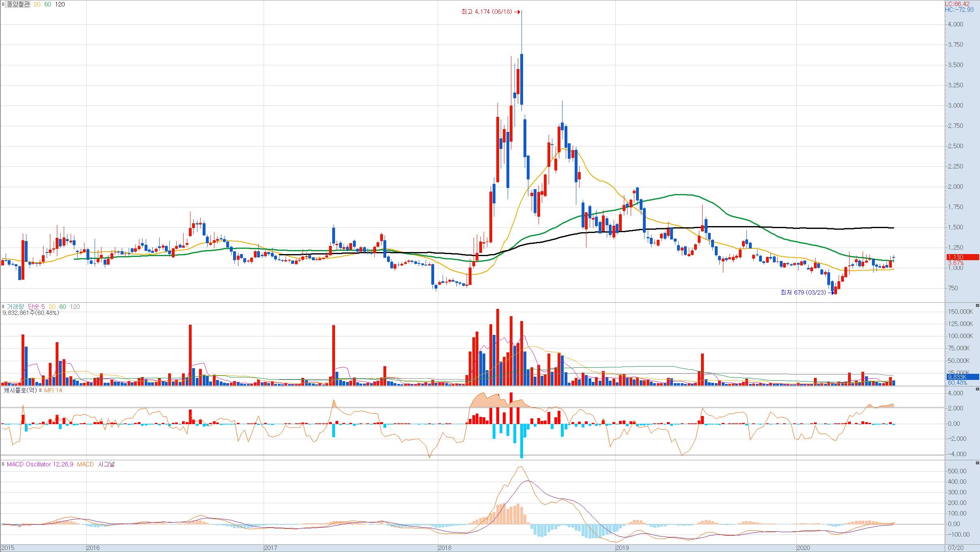This screenshot has width=980, height=552.
Task: Close the volume indicator panel
Action: 977,305
